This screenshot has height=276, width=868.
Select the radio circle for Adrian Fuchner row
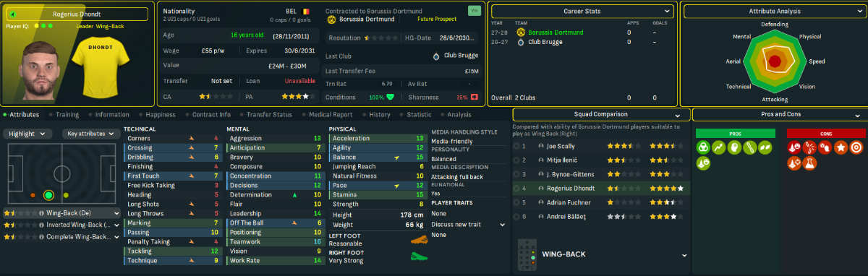tap(516, 202)
